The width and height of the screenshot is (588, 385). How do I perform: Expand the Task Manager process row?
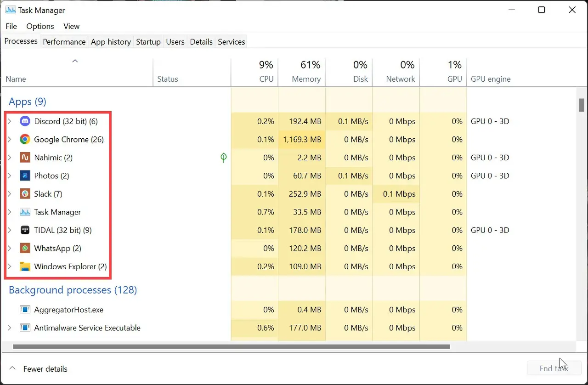(9, 212)
